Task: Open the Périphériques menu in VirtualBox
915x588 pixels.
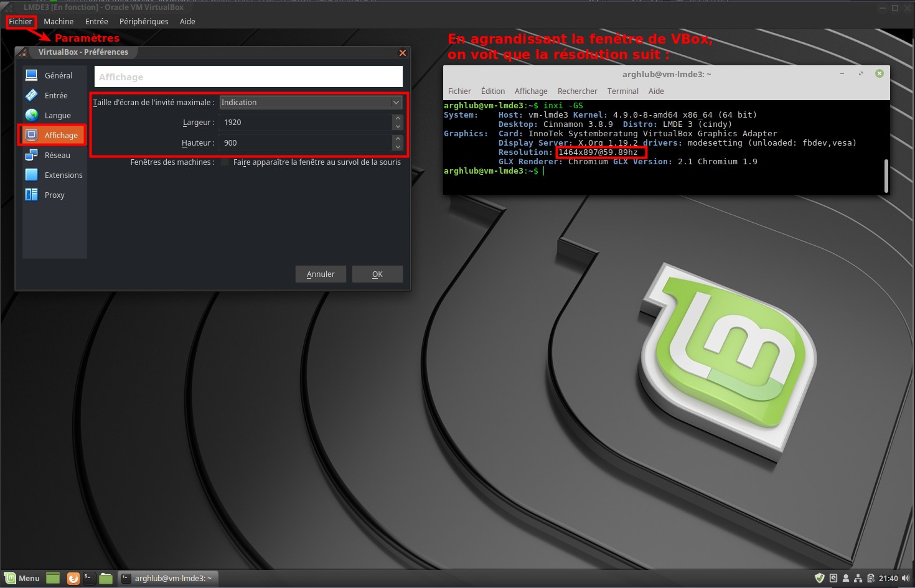Action: pos(144,21)
